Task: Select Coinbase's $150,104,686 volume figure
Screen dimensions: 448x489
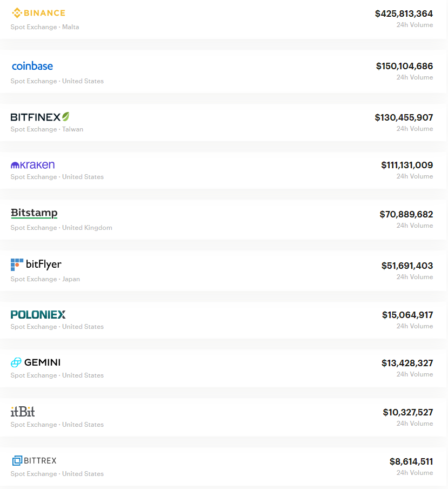Action: (x=404, y=66)
